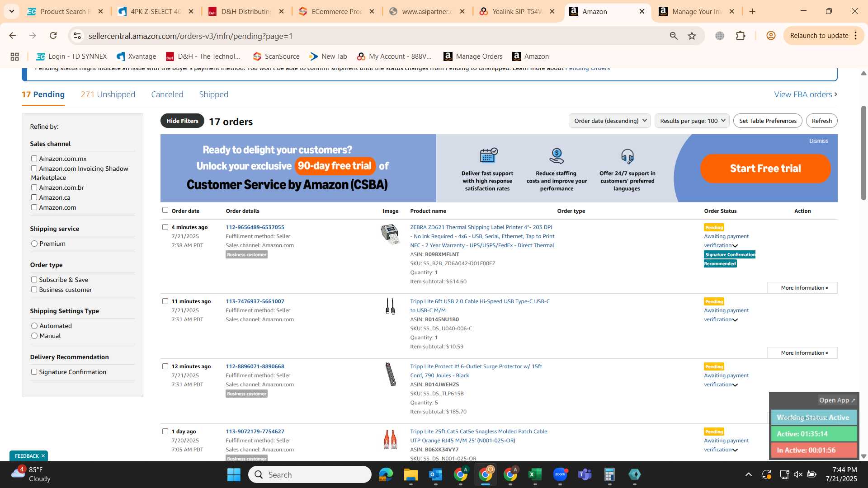
Task: Open D&H - The Technol... bookmark
Action: click(x=203, y=56)
